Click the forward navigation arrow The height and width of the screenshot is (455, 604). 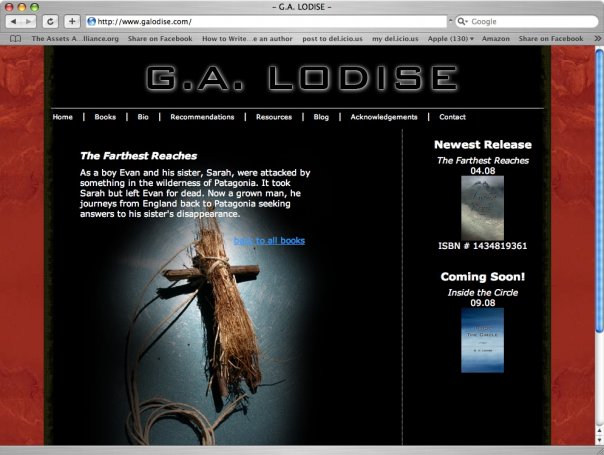[x=29, y=21]
